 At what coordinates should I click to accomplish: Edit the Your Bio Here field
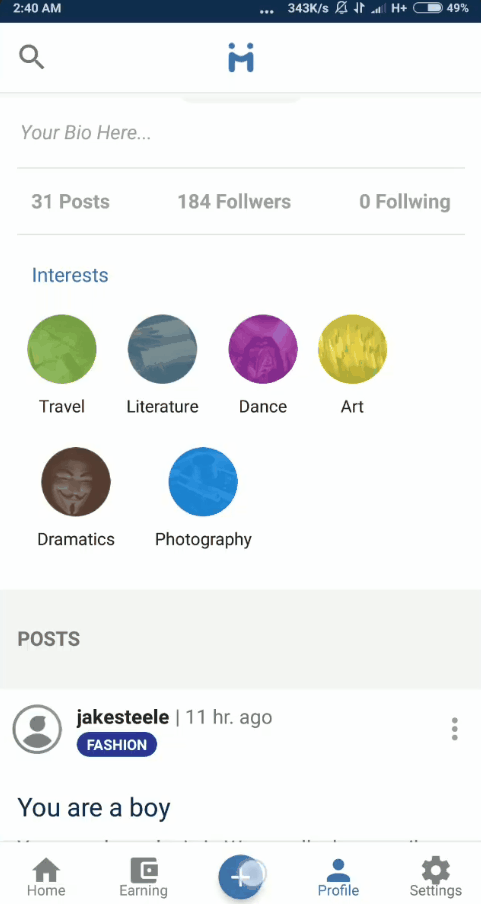tap(241, 133)
